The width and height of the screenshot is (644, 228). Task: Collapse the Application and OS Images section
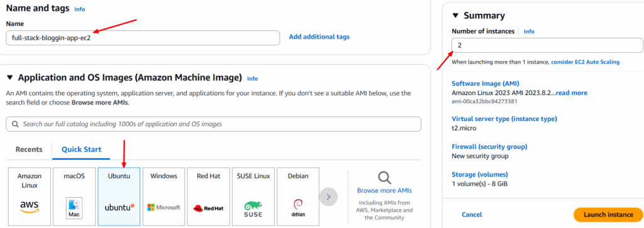(x=10, y=77)
